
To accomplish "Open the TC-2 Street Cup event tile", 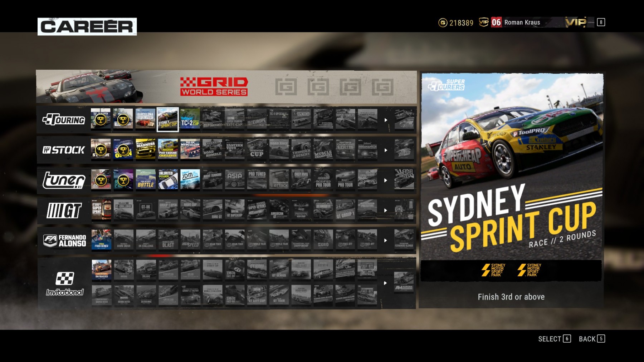I will pyautogui.click(x=190, y=119).
